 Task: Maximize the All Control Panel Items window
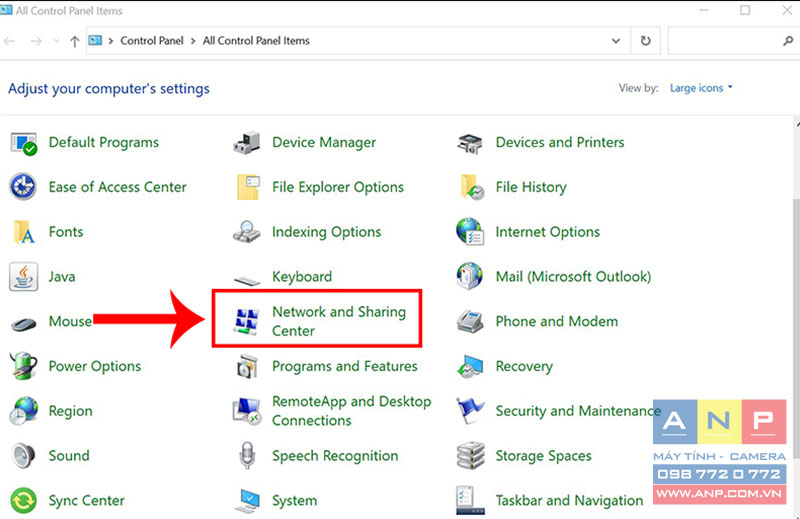point(745,10)
